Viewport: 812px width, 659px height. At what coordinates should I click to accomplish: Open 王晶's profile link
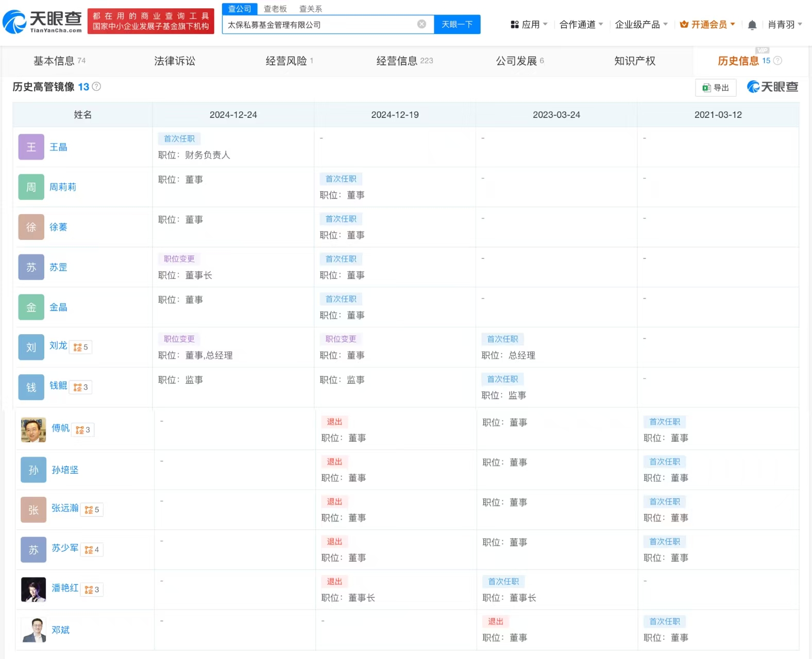point(58,147)
